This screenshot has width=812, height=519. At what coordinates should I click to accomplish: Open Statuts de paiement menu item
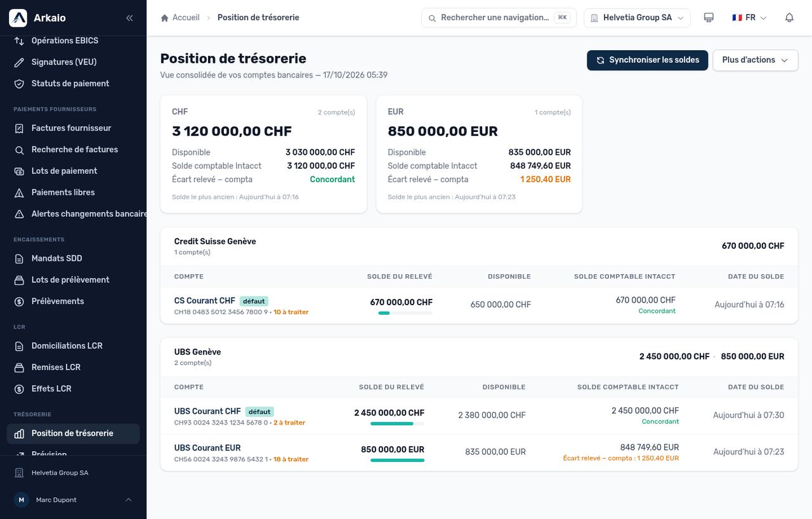point(73,84)
